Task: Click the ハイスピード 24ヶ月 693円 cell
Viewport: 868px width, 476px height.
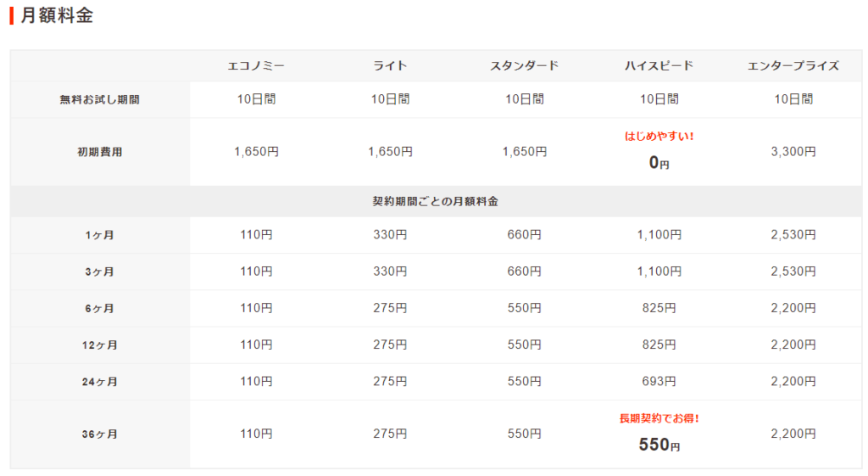Action: [659, 381]
